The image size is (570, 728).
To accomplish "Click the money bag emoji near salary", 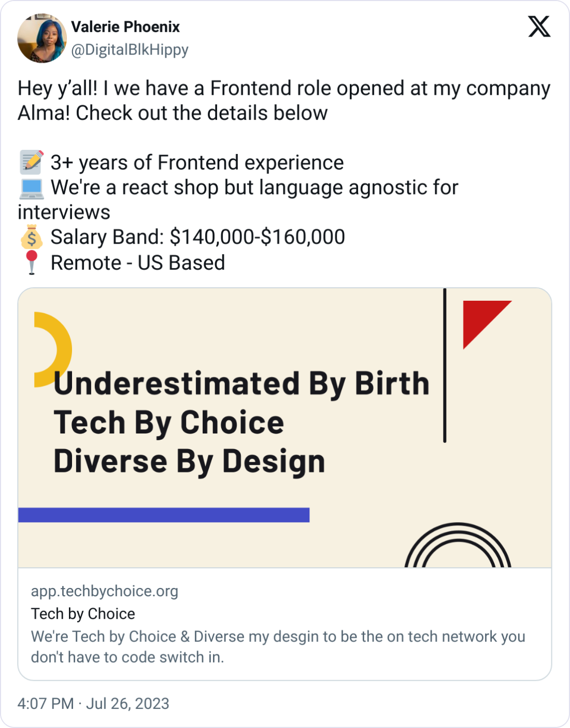I will tap(31, 237).
